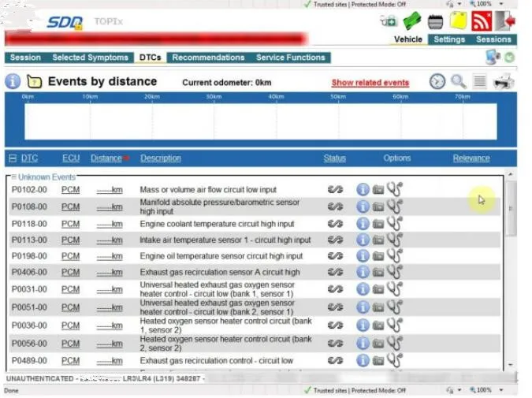The width and height of the screenshot is (532, 398).
Task: Click the blue info icon beside Events by distance
Action: (13, 81)
